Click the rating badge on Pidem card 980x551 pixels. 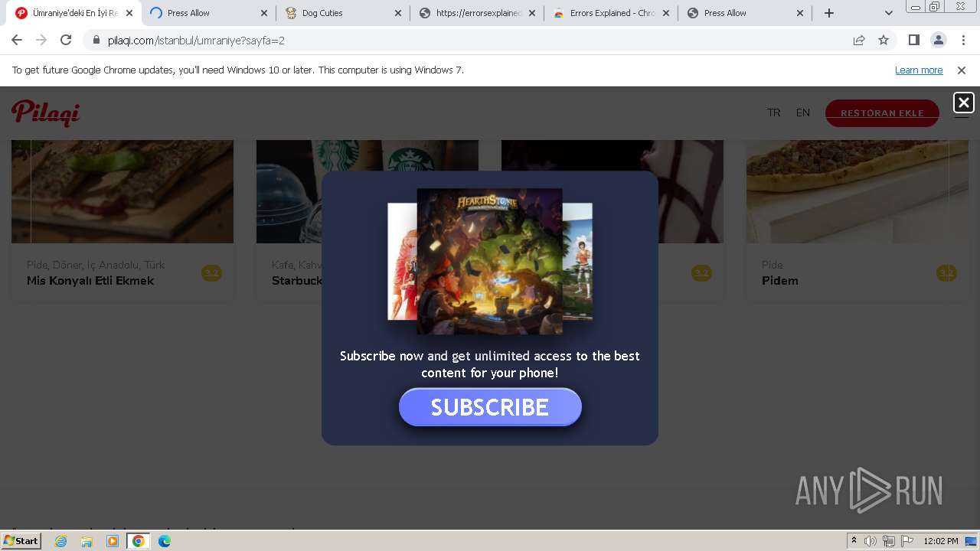click(946, 273)
